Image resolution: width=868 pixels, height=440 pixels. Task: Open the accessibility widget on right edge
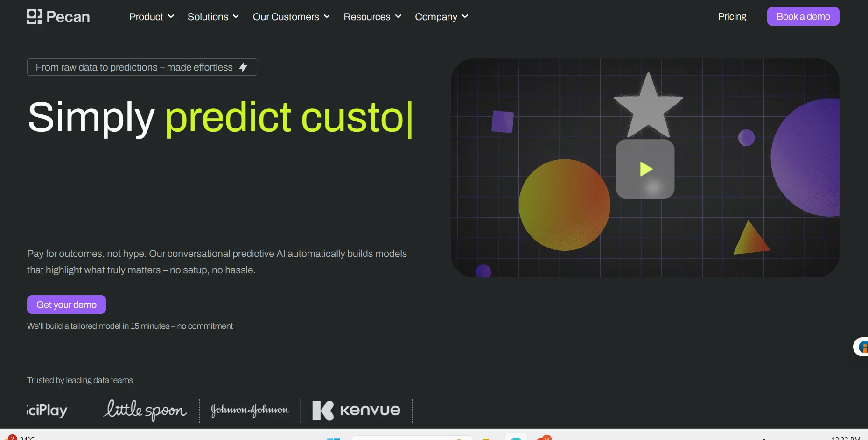pos(861,347)
